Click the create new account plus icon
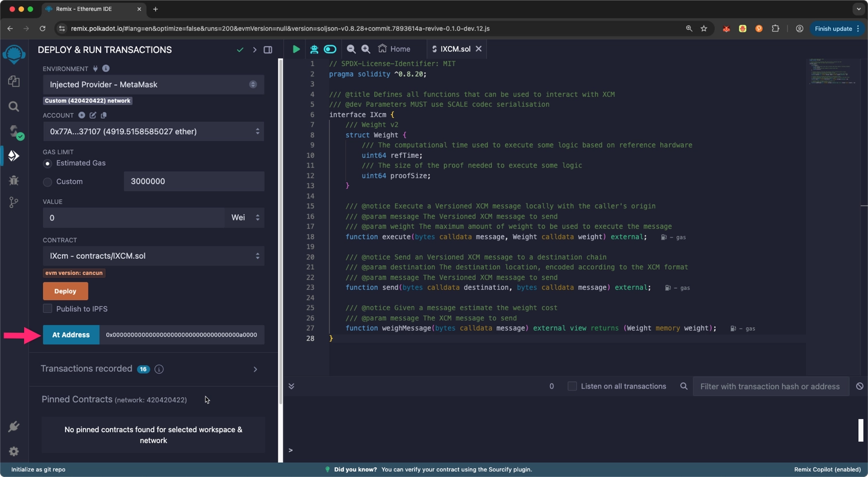Screen dimensions: 868x477 [82, 115]
